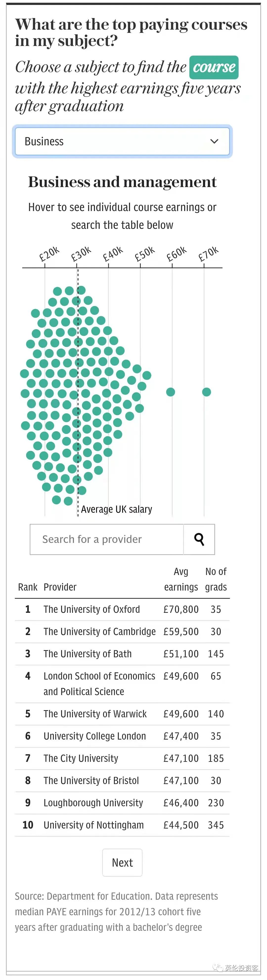Select The University of Bath row
This screenshot has height=980, width=267.
[122, 654]
